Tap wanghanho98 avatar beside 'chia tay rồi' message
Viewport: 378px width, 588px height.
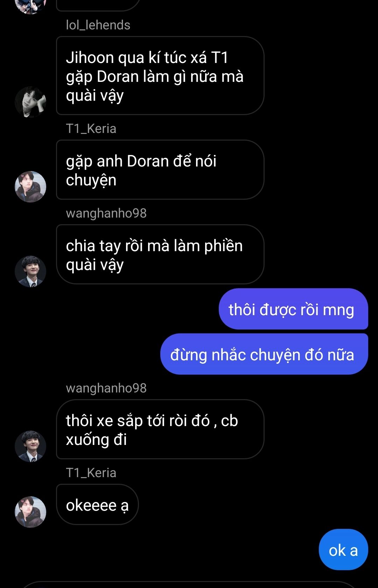coord(30,271)
